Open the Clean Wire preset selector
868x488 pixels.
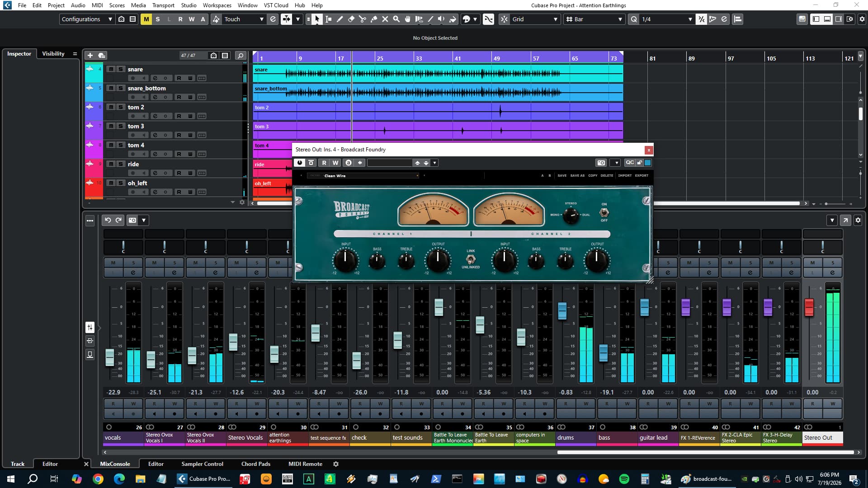coord(363,176)
